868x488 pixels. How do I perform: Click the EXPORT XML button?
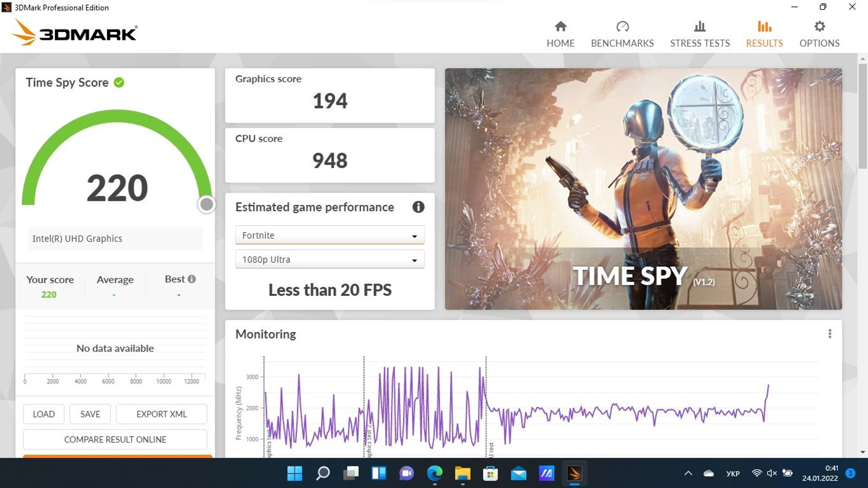[x=161, y=414]
